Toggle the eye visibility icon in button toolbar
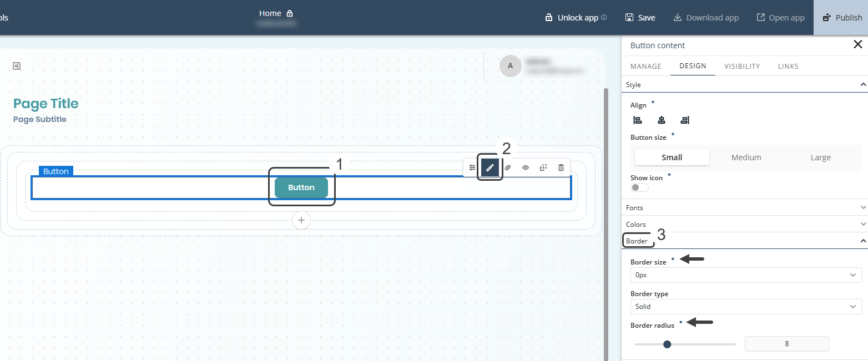868x361 pixels. coord(526,167)
